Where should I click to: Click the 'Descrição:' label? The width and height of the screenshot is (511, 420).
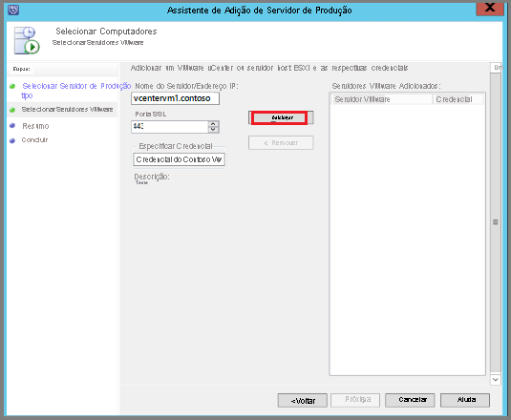coord(152,177)
